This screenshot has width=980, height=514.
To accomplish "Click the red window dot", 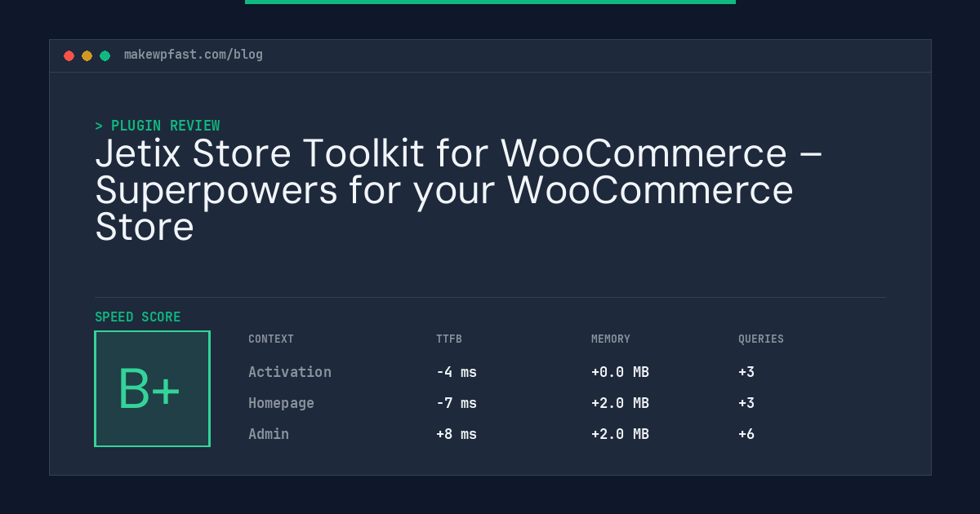I will (x=69, y=55).
